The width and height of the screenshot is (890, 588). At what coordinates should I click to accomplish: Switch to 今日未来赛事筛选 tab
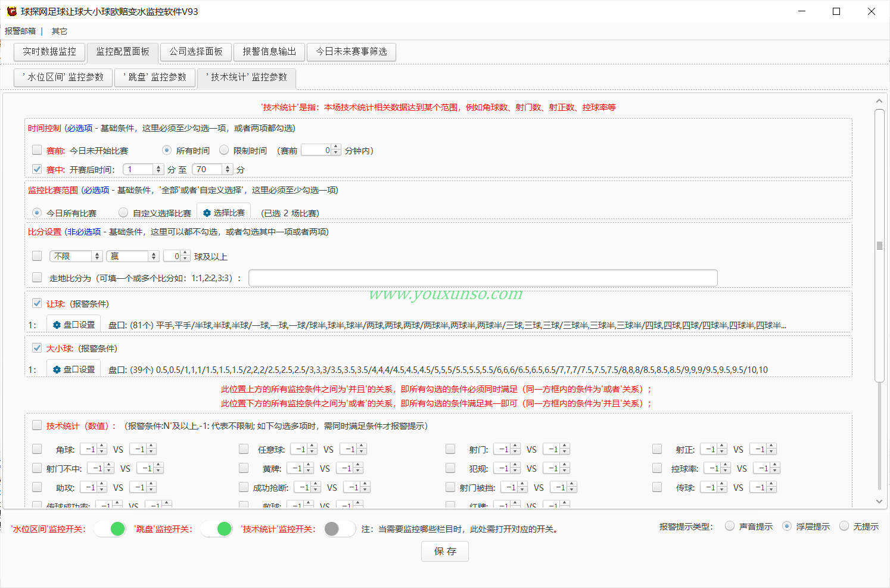click(x=351, y=52)
